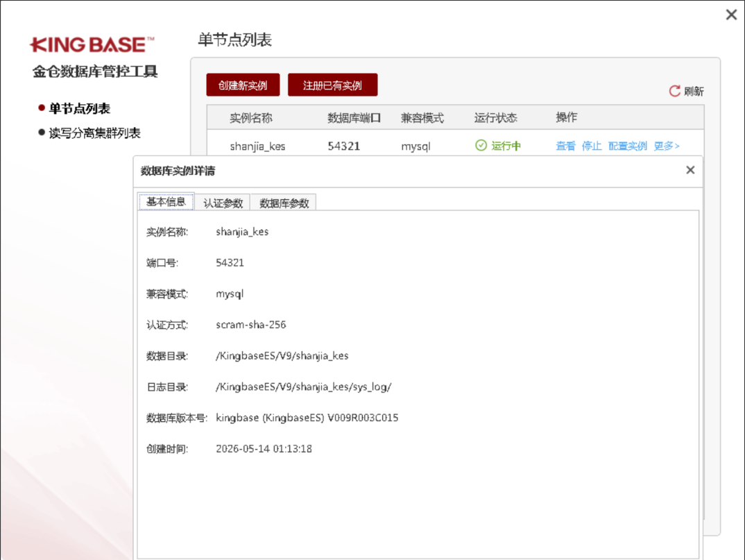Click the 认证方式: label
This screenshot has width=745, height=560.
pyautogui.click(x=167, y=325)
